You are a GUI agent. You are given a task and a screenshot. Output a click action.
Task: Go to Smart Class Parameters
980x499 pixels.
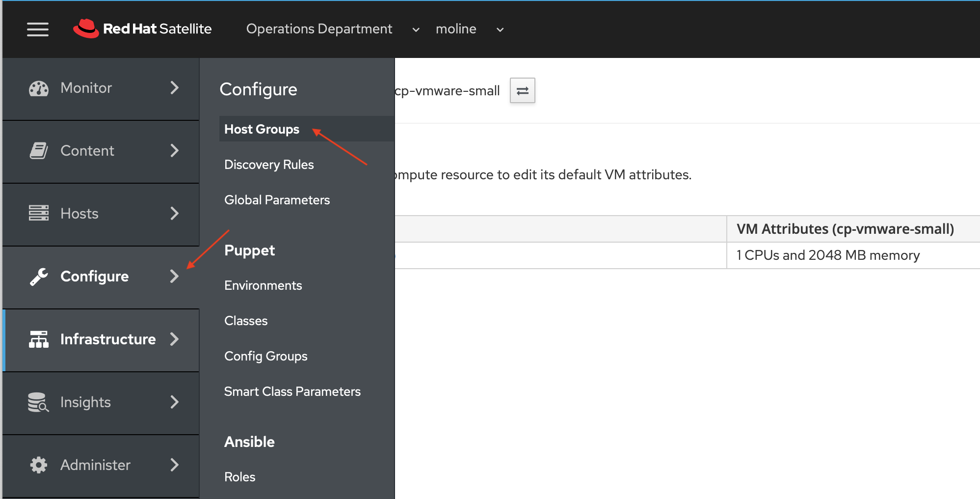[x=292, y=391]
